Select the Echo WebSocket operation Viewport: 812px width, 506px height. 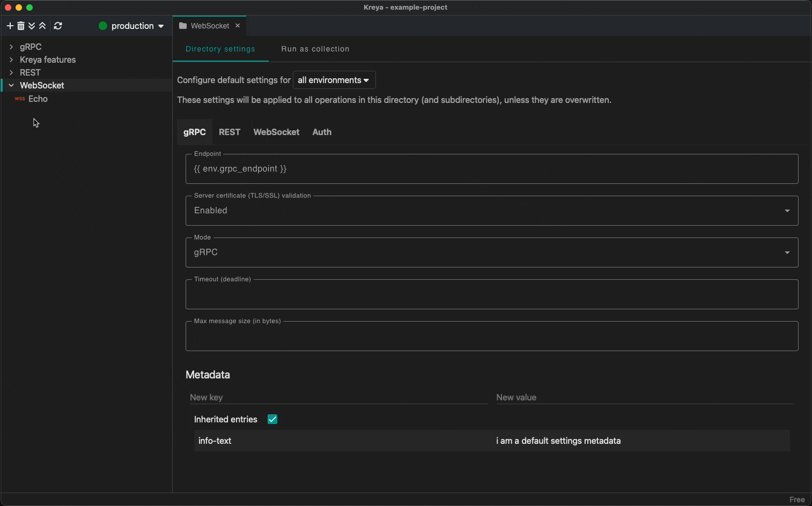pos(38,99)
